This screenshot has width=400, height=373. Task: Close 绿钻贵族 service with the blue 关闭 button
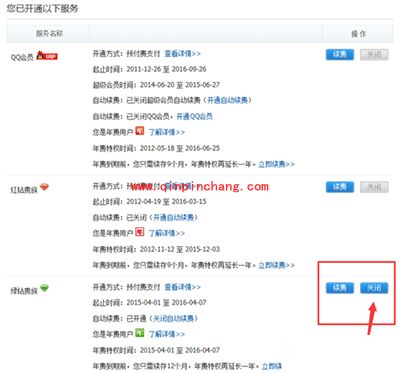pyautogui.click(x=374, y=288)
